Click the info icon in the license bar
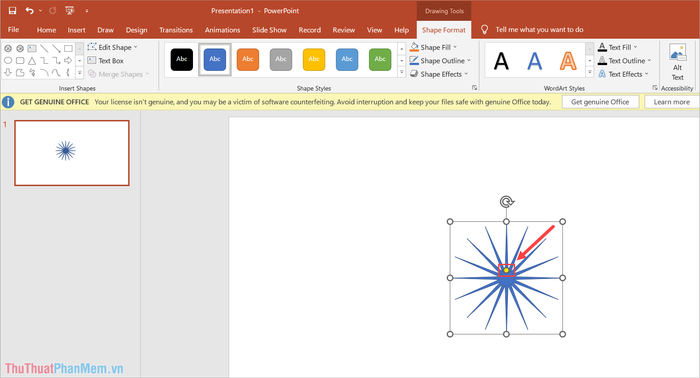Viewport: 700px width, 378px height. 8,102
